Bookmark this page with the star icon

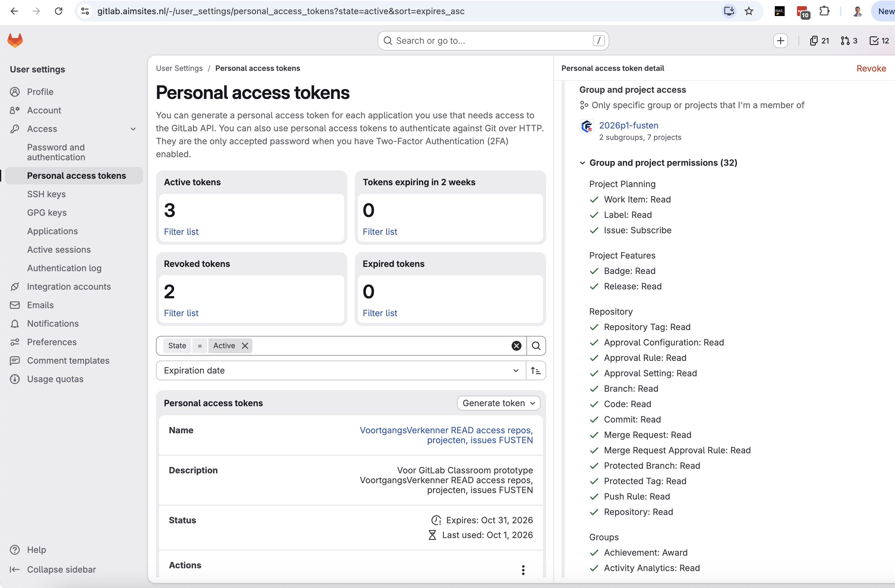(x=749, y=11)
